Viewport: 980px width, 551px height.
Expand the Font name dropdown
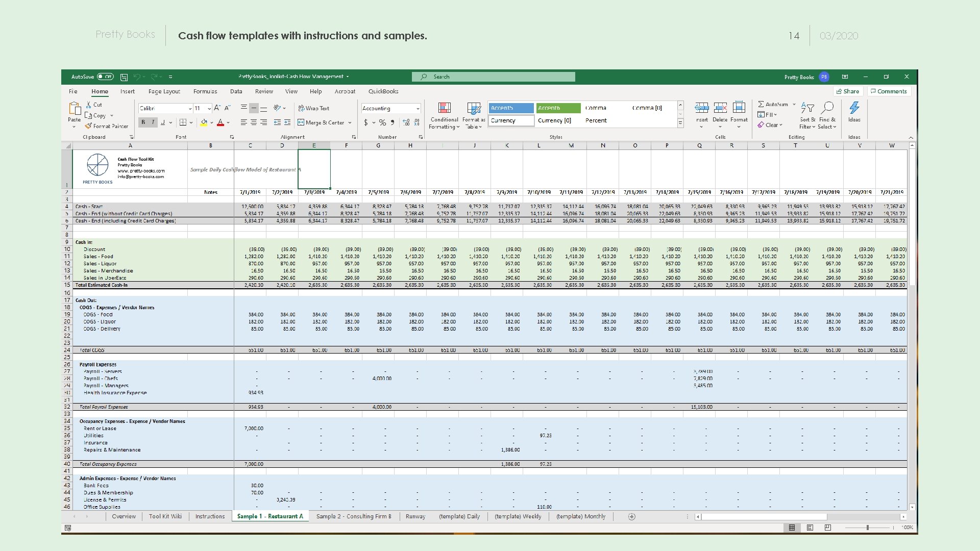coord(189,108)
